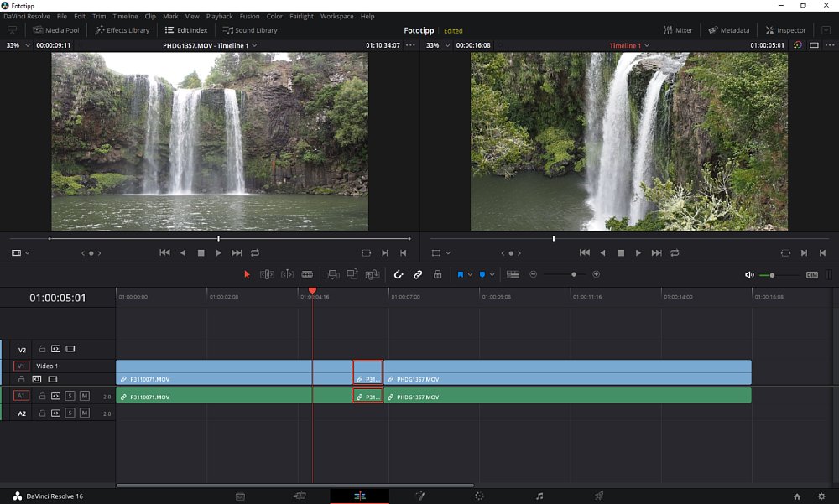Activate the Blade Edit Mode tool
The width and height of the screenshot is (839, 504).
(x=307, y=274)
